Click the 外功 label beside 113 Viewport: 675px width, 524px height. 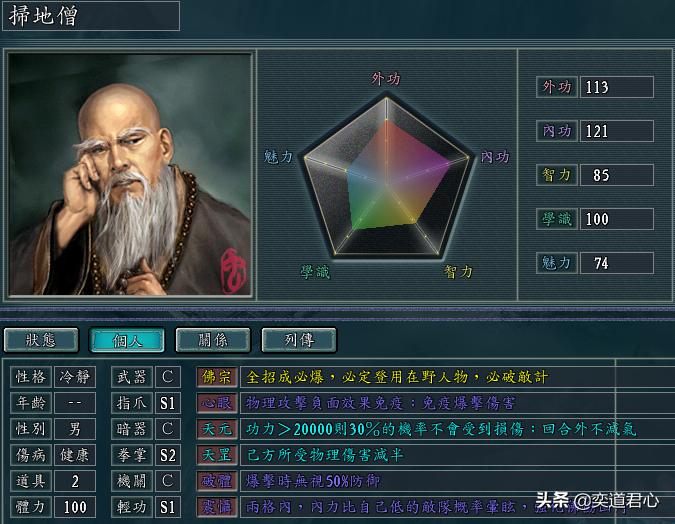[x=557, y=87]
